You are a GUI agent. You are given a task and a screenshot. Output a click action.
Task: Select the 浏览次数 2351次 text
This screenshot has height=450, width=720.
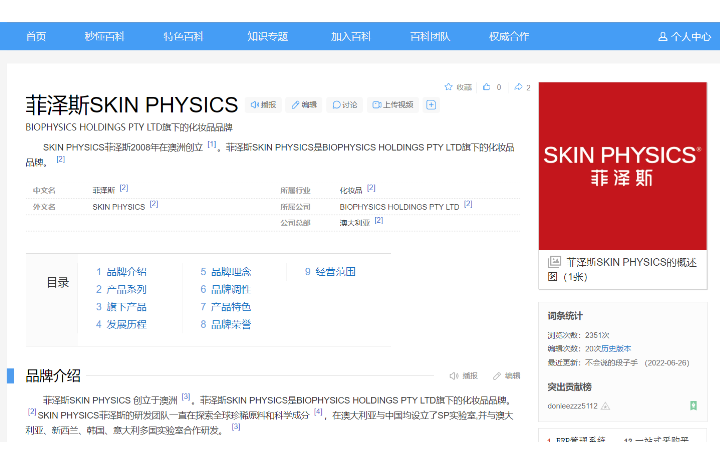click(x=579, y=335)
